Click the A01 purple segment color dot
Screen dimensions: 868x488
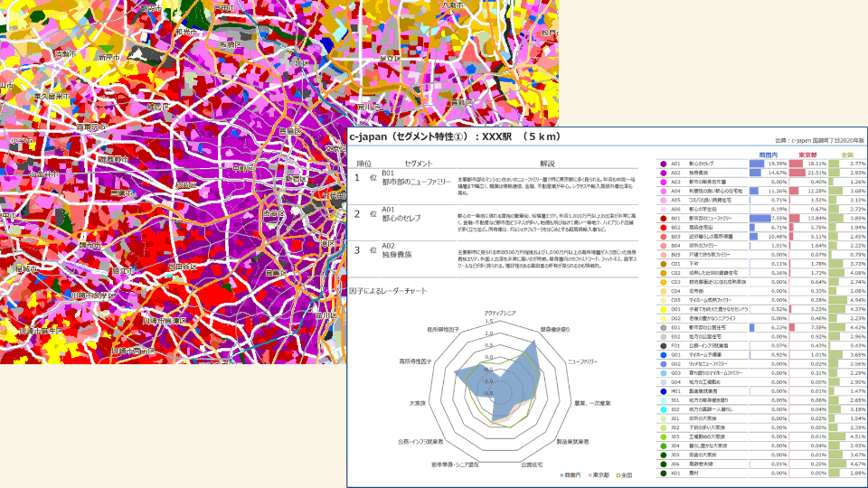[x=663, y=164]
